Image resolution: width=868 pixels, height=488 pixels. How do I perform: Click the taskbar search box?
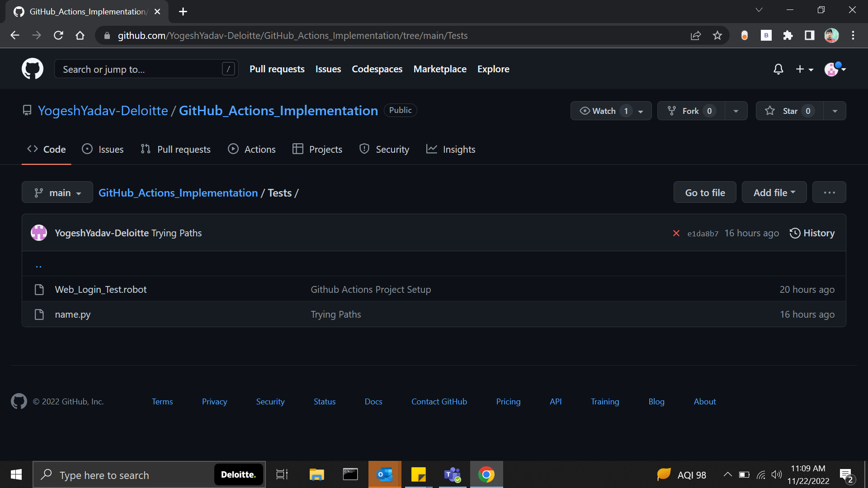pyautogui.click(x=149, y=475)
